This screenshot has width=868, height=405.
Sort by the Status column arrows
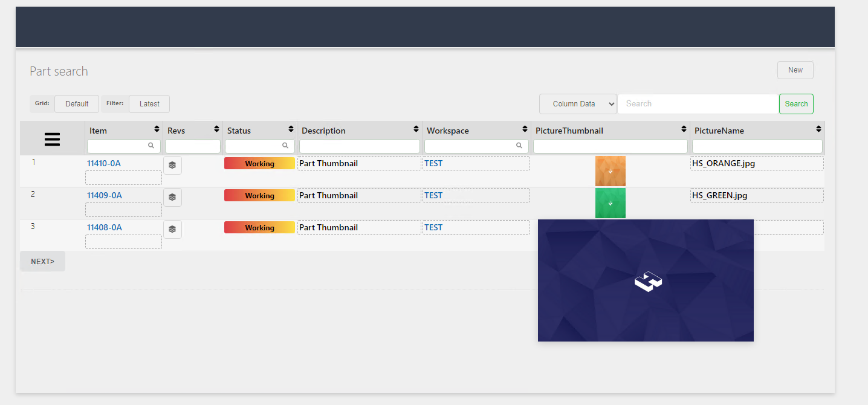pos(291,129)
